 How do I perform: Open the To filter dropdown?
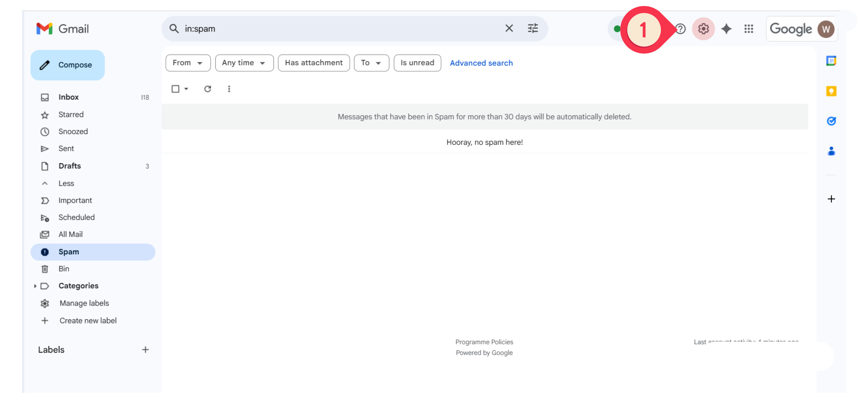pos(371,63)
